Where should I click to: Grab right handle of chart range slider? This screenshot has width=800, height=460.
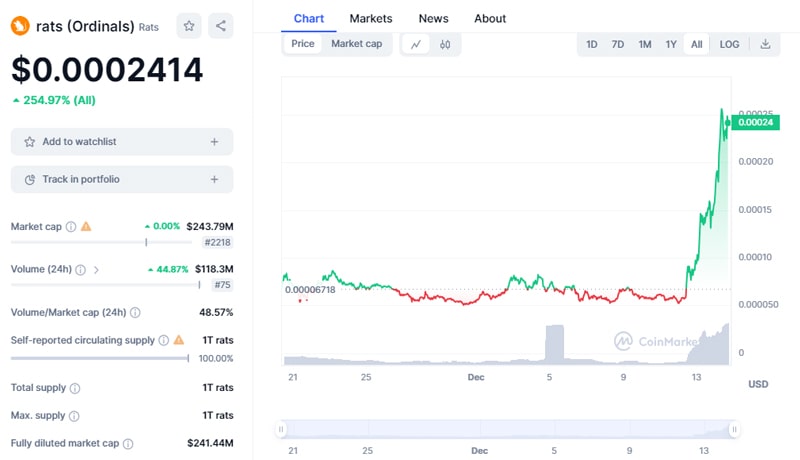(734, 429)
